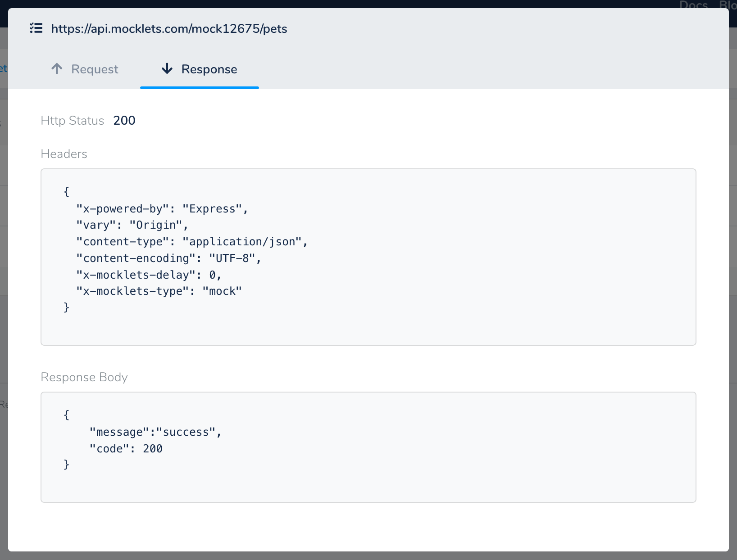Click the Http Status label

73,121
